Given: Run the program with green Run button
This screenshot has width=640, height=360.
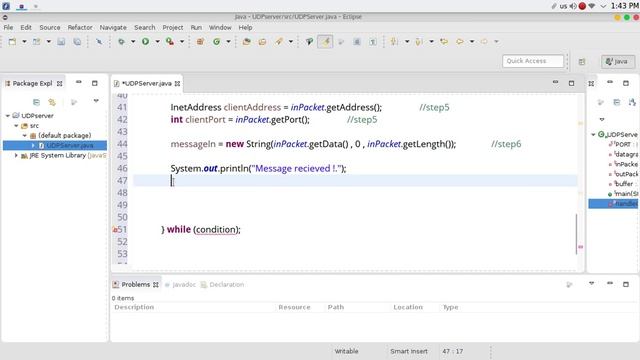Looking at the screenshot, I should coord(145,42).
